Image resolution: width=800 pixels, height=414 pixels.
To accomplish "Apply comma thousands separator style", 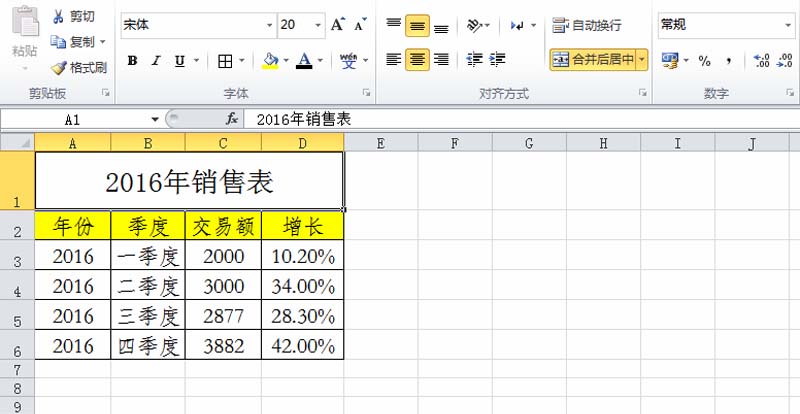I will (729, 61).
